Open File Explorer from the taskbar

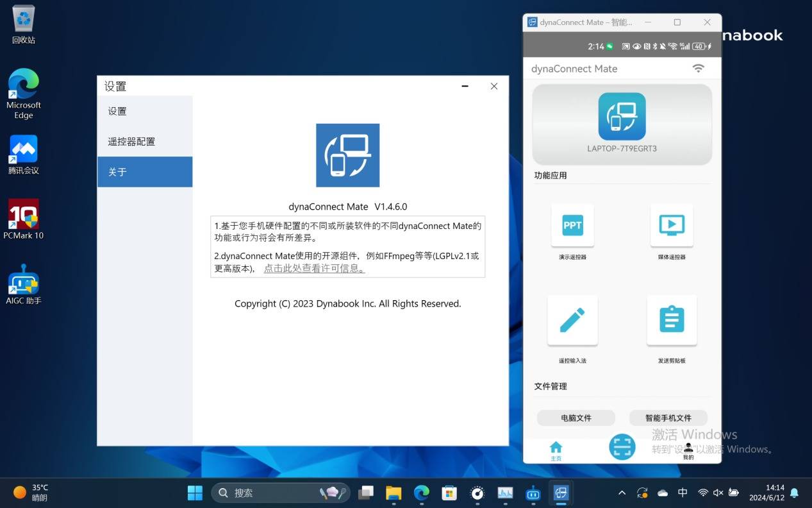pyautogui.click(x=394, y=493)
